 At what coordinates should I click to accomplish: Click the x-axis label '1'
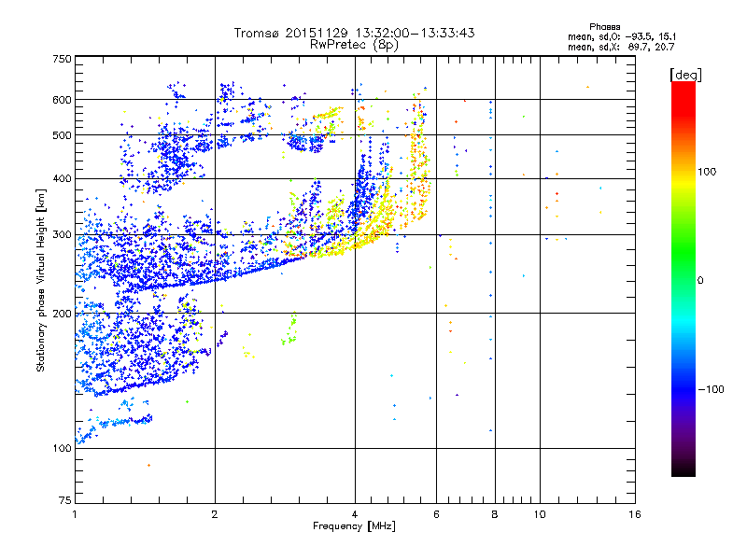(76, 514)
